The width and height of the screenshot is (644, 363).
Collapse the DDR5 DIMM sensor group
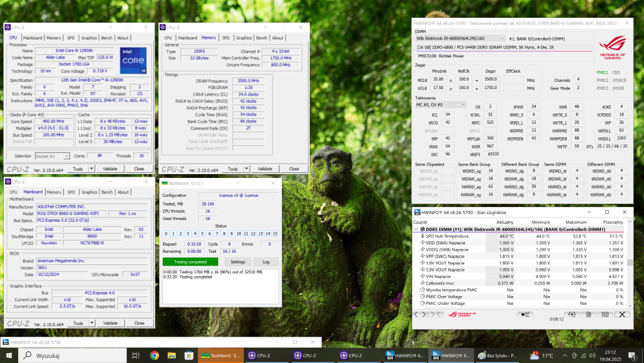417,229
